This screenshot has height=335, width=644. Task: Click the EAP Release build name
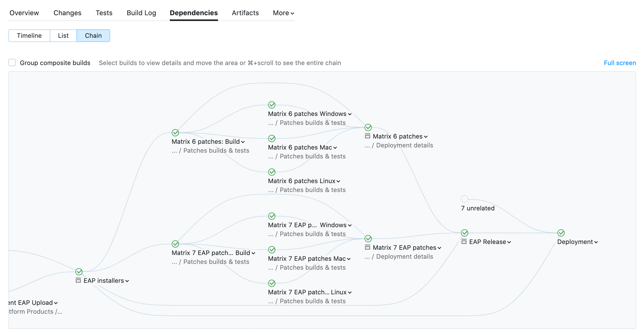click(487, 242)
